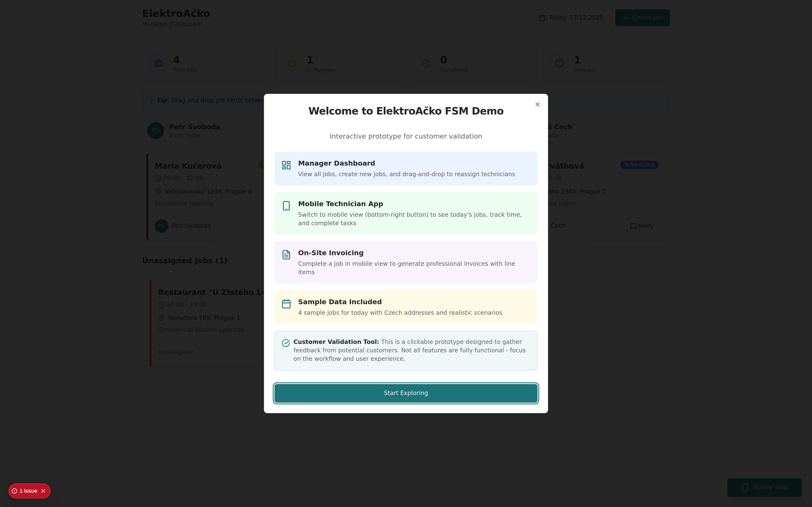Click the Today date calendar icon
The height and width of the screenshot is (507, 812).
[x=542, y=18]
